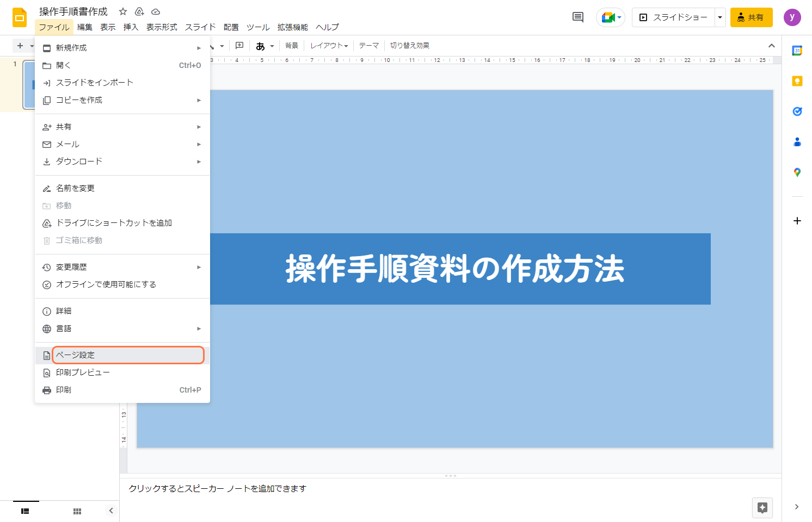Select ページ設定 in the File menu
This screenshot has height=522, width=812.
[x=122, y=355]
